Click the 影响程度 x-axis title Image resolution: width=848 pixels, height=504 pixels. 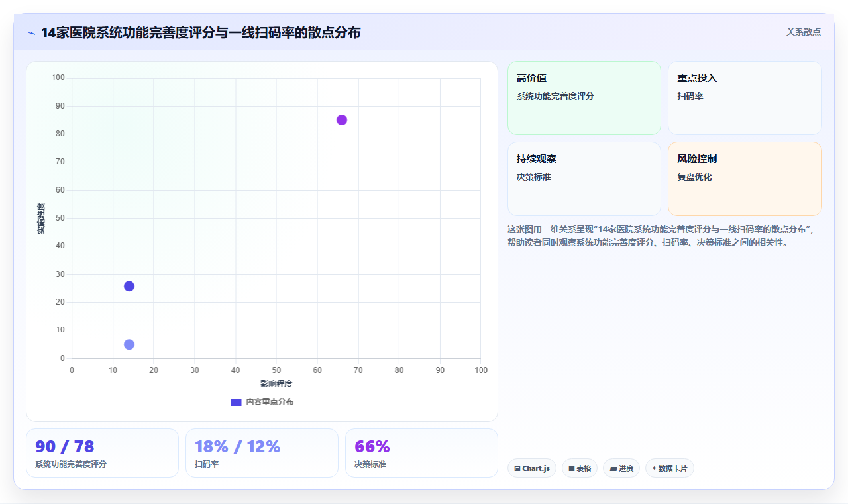pyautogui.click(x=276, y=384)
